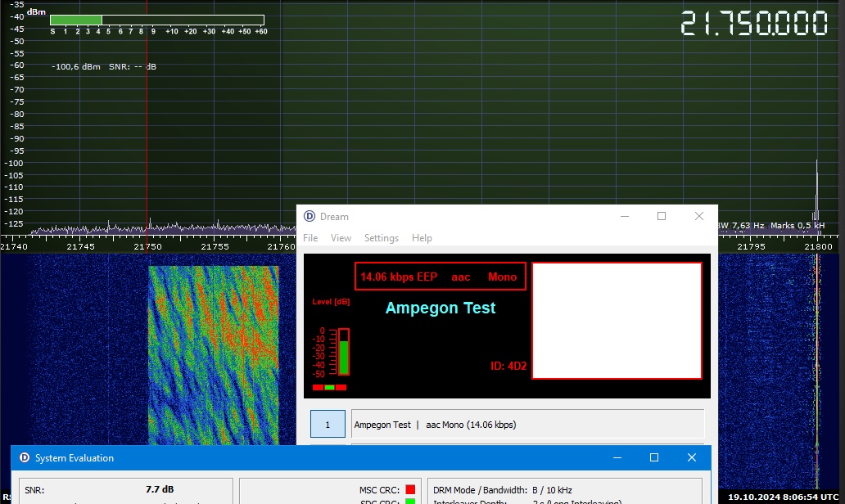Screen dimensions: 845x504
Task: Click the S-meter signal strength bar
Action: coord(157,20)
